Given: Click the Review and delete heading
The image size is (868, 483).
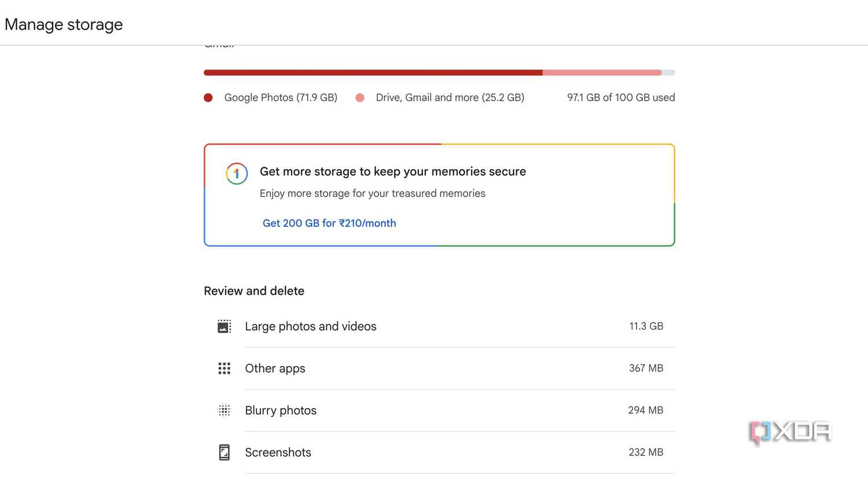Looking at the screenshot, I should [x=254, y=291].
